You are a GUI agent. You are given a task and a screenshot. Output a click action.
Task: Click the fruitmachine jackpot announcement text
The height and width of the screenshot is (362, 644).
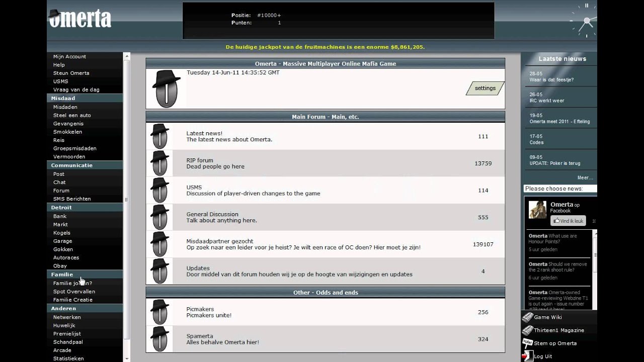(325, 47)
